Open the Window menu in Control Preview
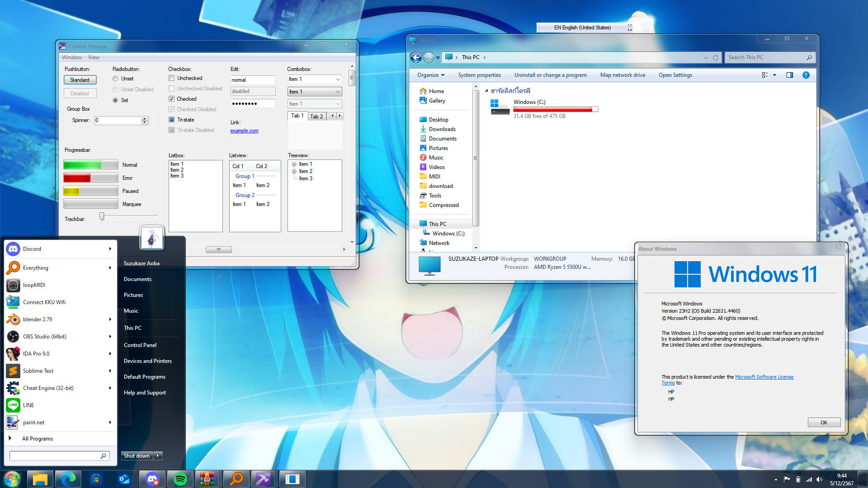The width and height of the screenshot is (868, 488). click(72, 57)
